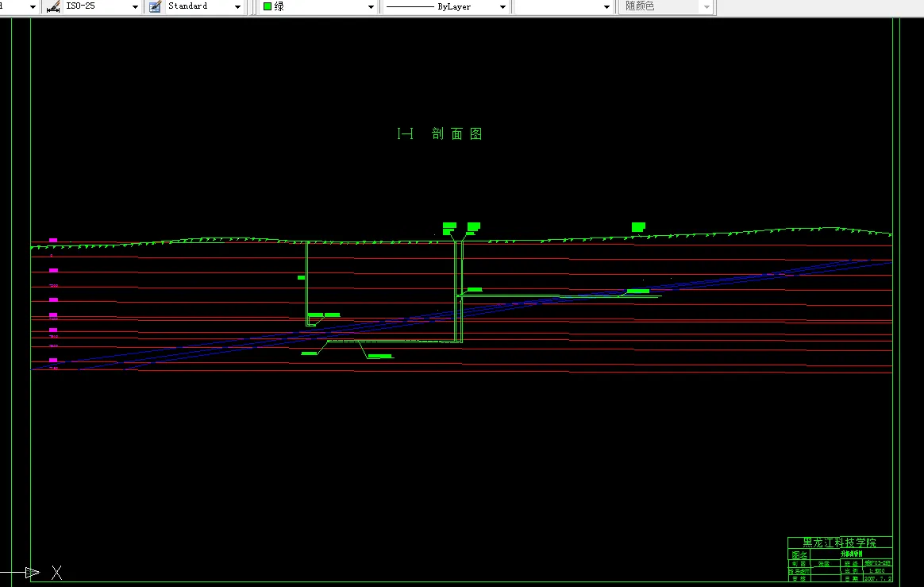Select the I-I 剖面图 drawing title text

[440, 134]
